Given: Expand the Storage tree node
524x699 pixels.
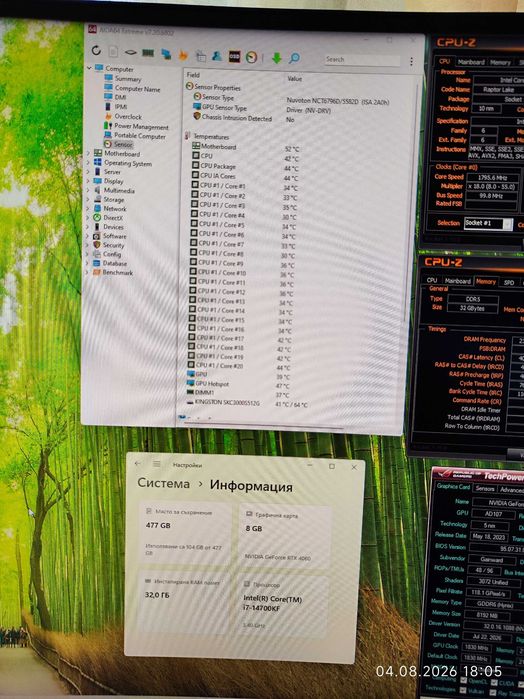Looking at the screenshot, I should tap(87, 199).
